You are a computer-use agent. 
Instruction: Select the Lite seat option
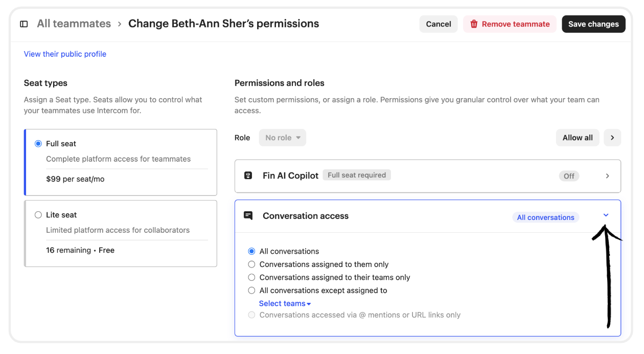click(x=38, y=215)
